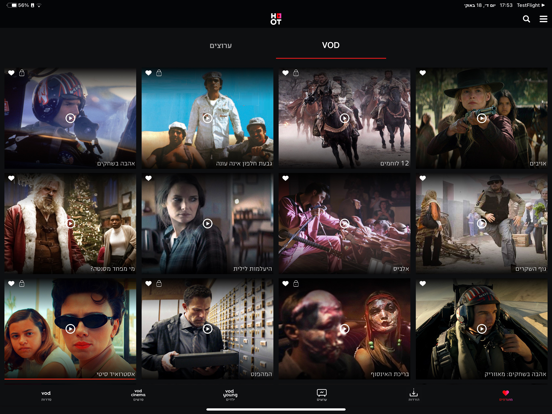Tap lock icon on גבעת חלפון אינה עונה
The image size is (552, 414).
(x=159, y=73)
